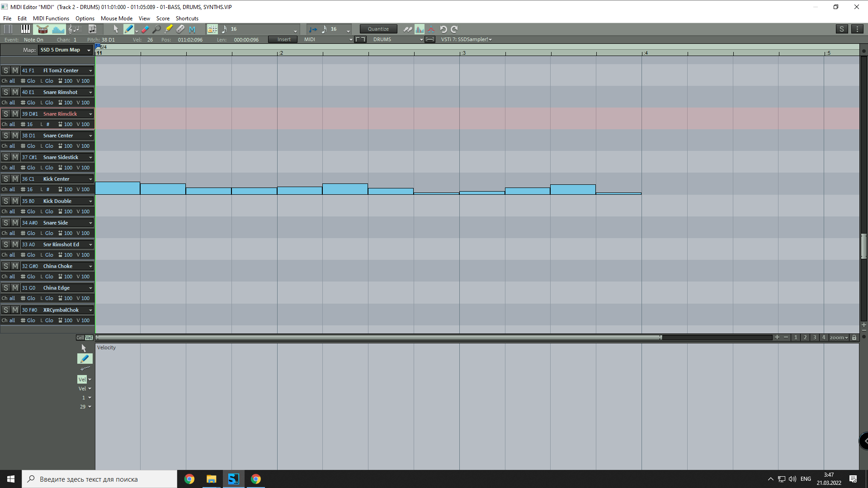The image size is (868, 488).
Task: Mute the Snare Rimclick drum row
Action: (x=15, y=114)
